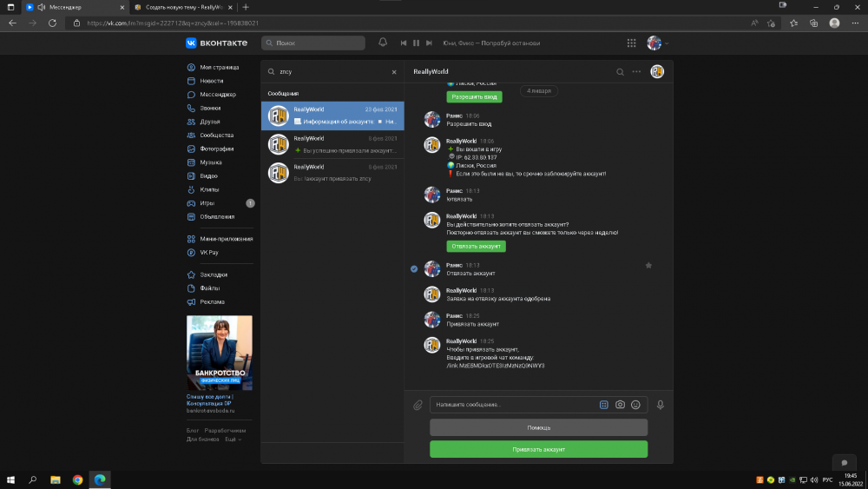Skip to next track in player
868x489 pixels.
click(429, 43)
